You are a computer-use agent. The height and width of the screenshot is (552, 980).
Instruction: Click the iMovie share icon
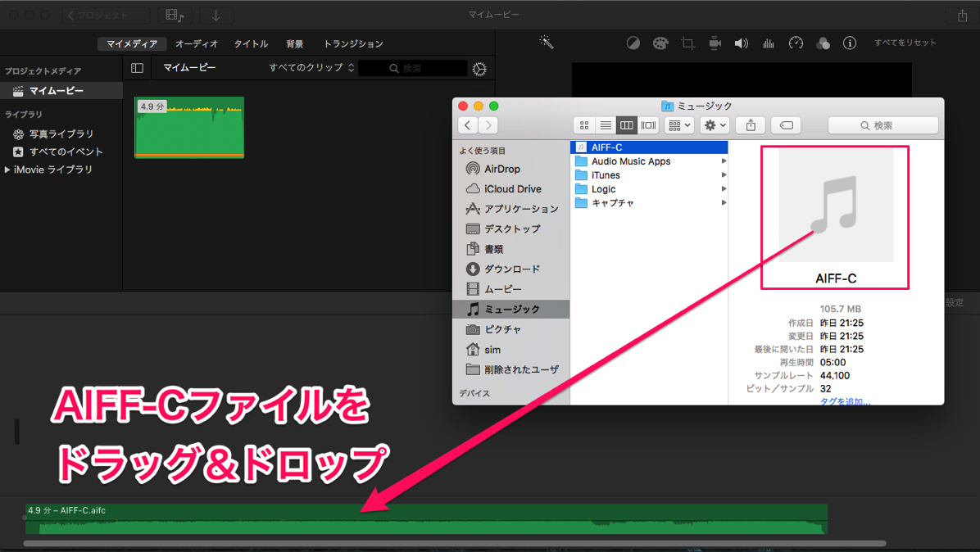pos(963,15)
